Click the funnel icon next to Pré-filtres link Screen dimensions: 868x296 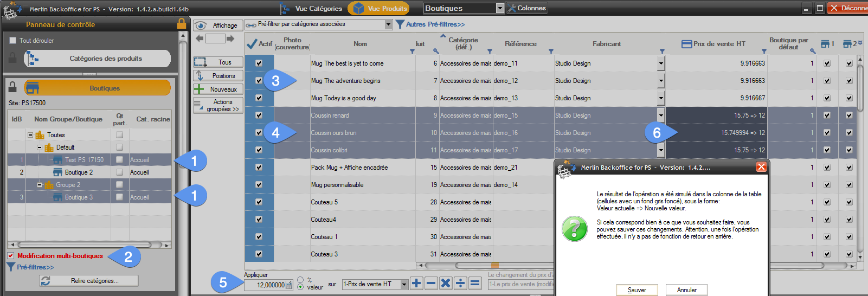click(10, 267)
